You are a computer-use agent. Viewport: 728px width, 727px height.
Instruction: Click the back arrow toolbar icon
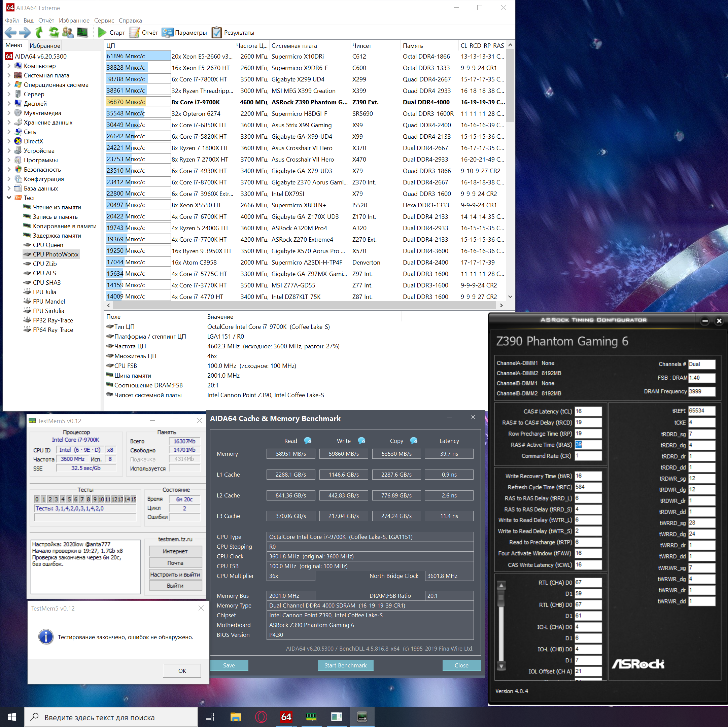point(10,32)
